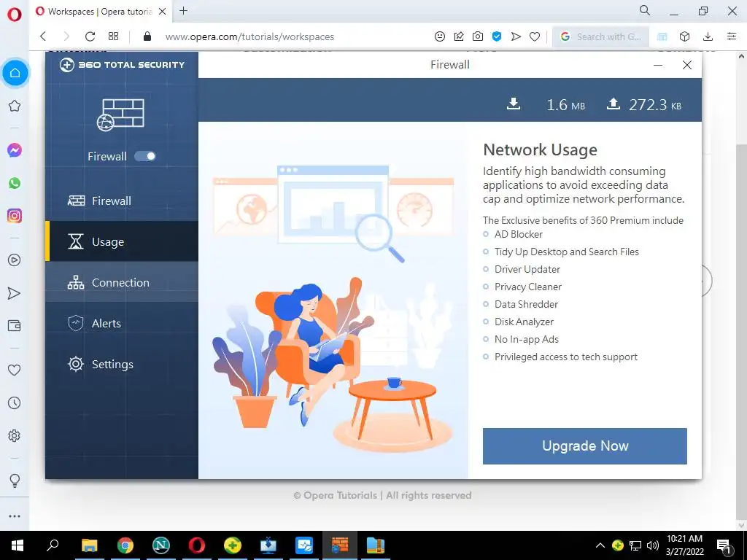The image size is (747, 560).
Task: Open History clock icon in sidebar
Action: [15, 402]
